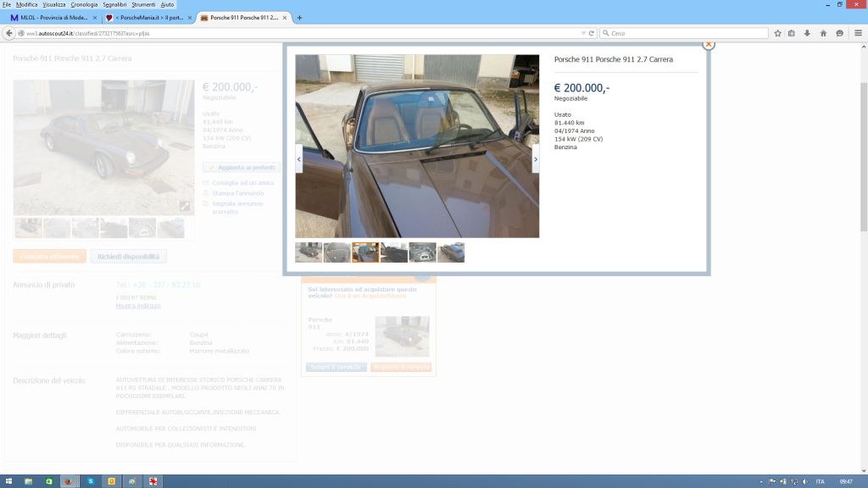
Task: Close the MLOL tab
Action: pos(95,18)
